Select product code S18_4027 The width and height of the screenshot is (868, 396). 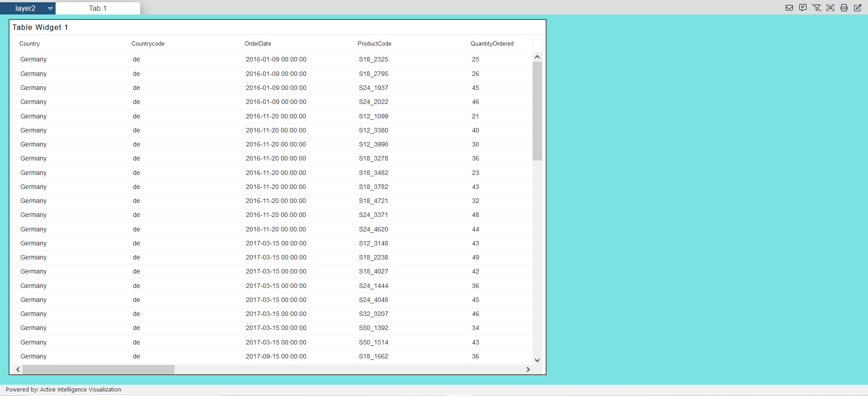tap(373, 271)
